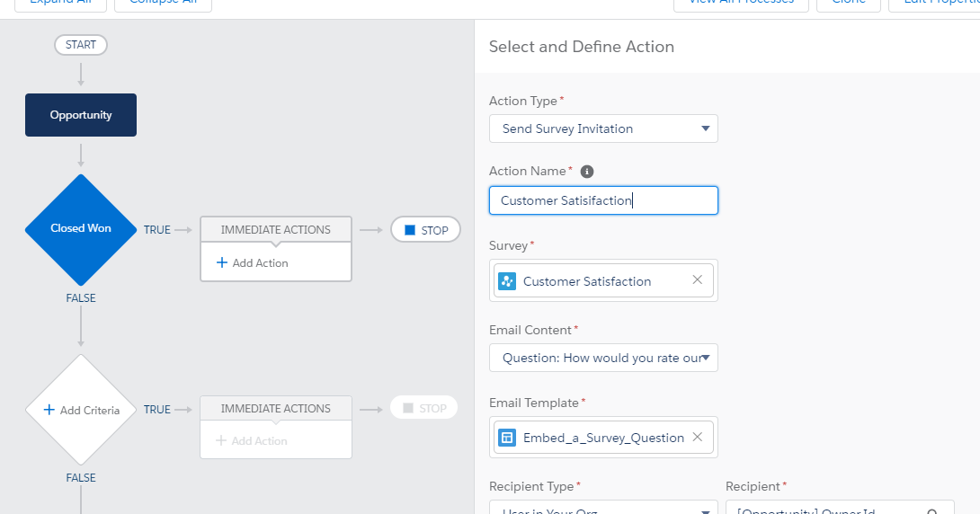Open the Action Type dropdown
980x514 pixels.
point(603,128)
